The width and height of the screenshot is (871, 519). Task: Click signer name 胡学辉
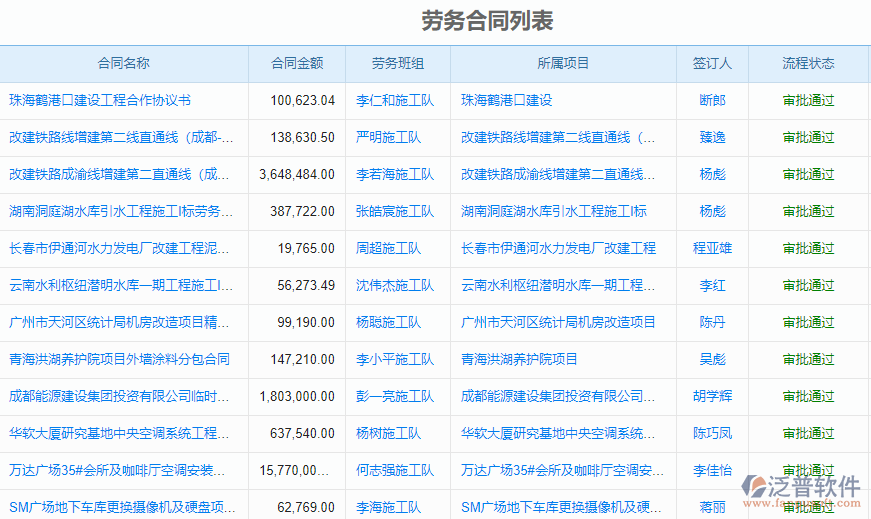[x=712, y=396]
